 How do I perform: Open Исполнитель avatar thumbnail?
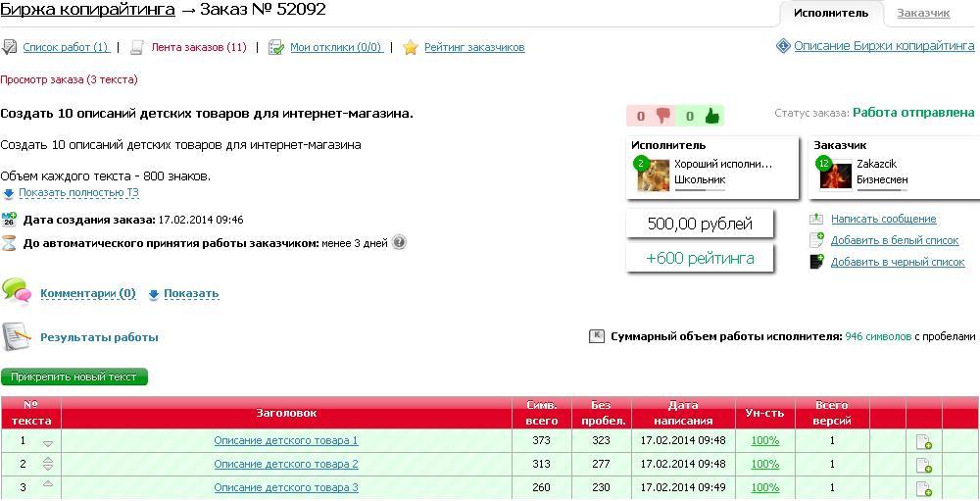click(x=652, y=174)
